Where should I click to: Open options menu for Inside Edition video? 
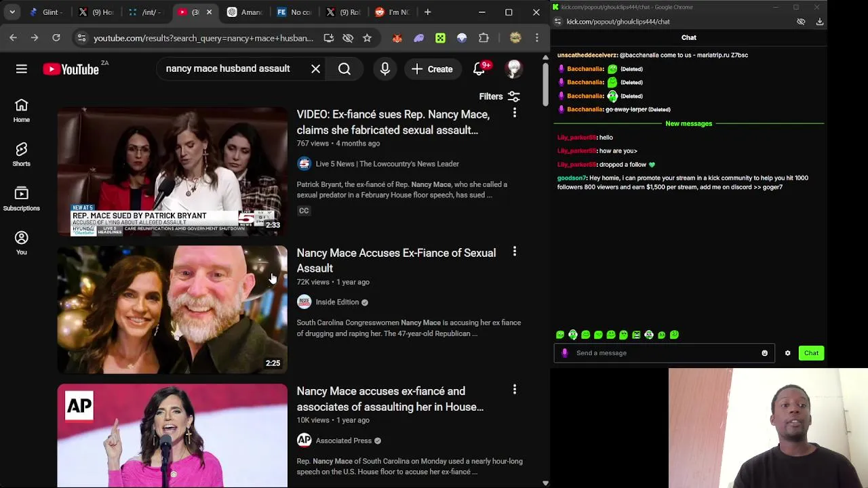(x=515, y=252)
